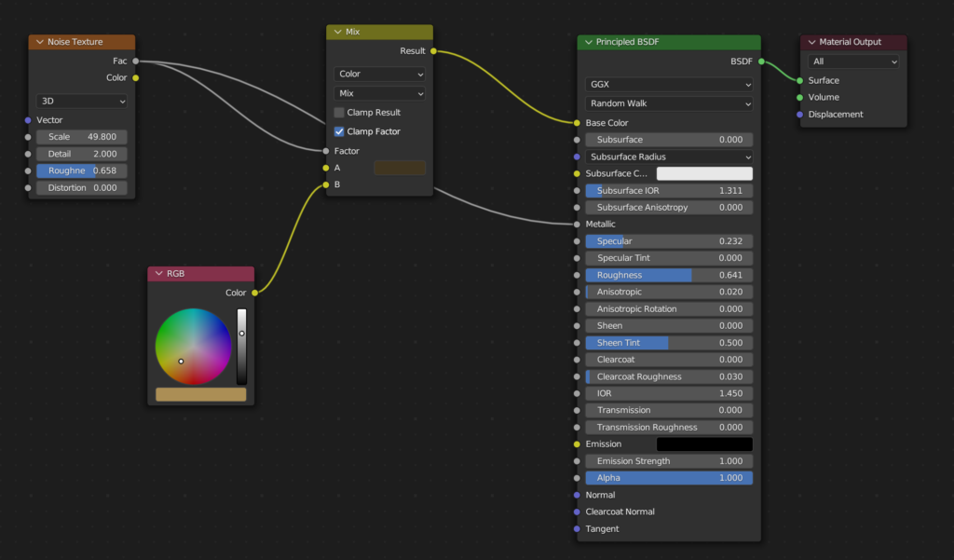Click the Noise Texture Fac output socket
This screenshot has width=954, height=560.
(136, 61)
